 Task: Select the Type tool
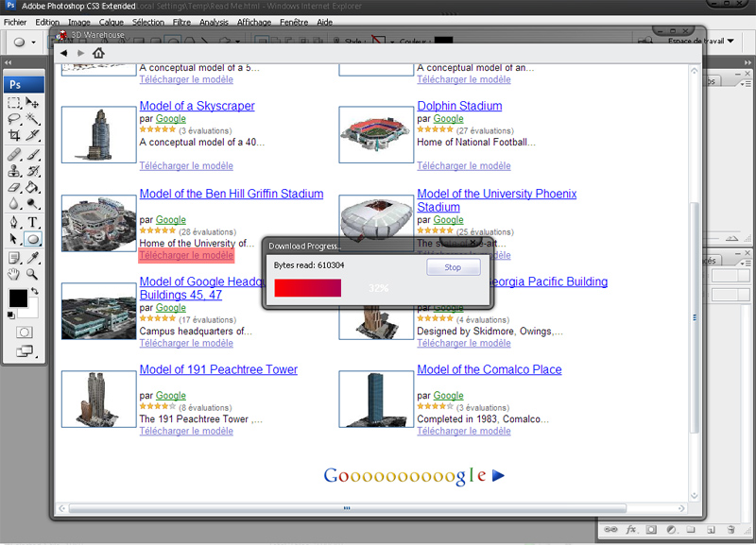pos(32,222)
